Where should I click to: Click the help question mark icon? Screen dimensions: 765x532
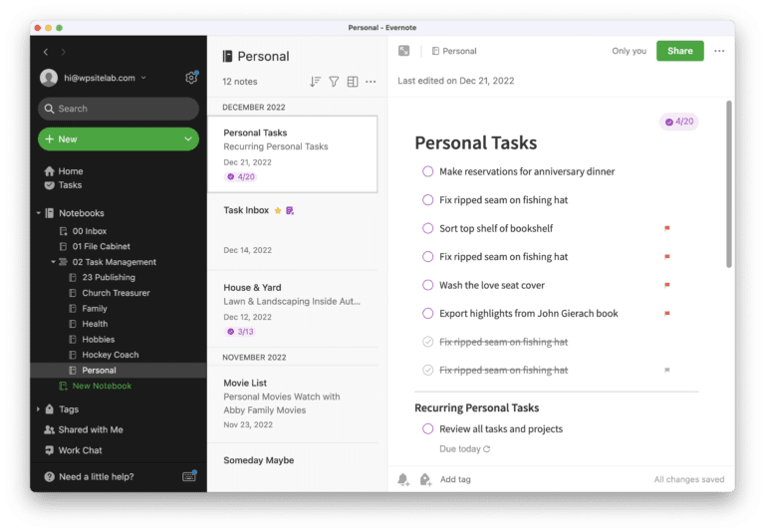(49, 477)
